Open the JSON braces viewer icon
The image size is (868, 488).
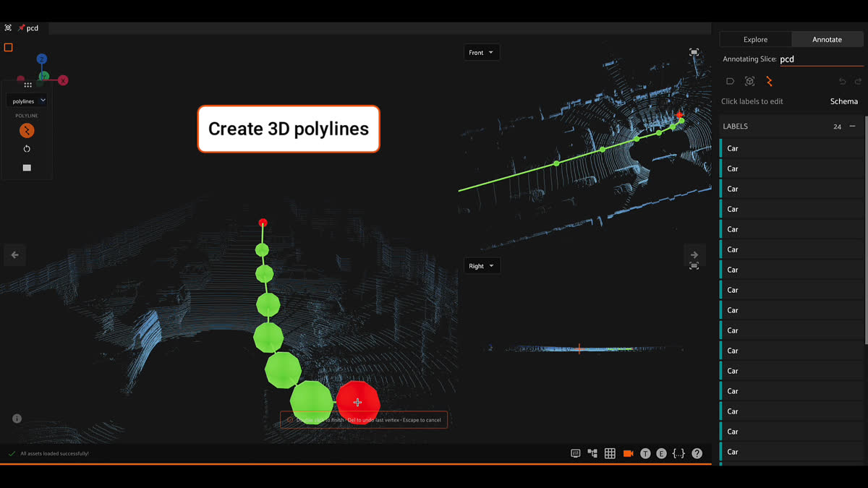point(678,453)
